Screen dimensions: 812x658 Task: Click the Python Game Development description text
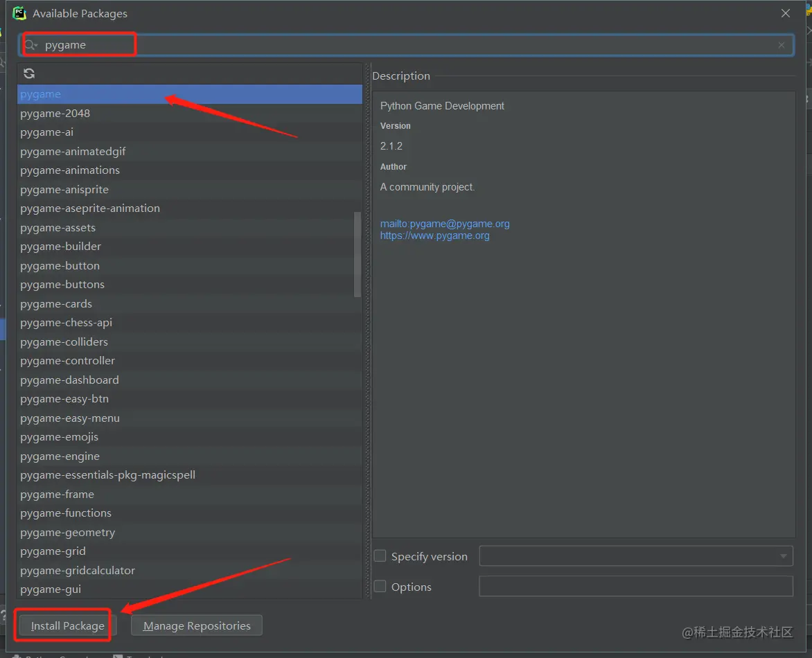(442, 105)
